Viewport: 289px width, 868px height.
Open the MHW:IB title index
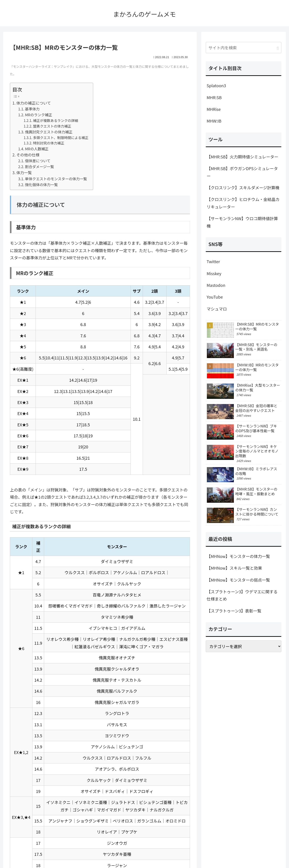pyautogui.click(x=214, y=121)
